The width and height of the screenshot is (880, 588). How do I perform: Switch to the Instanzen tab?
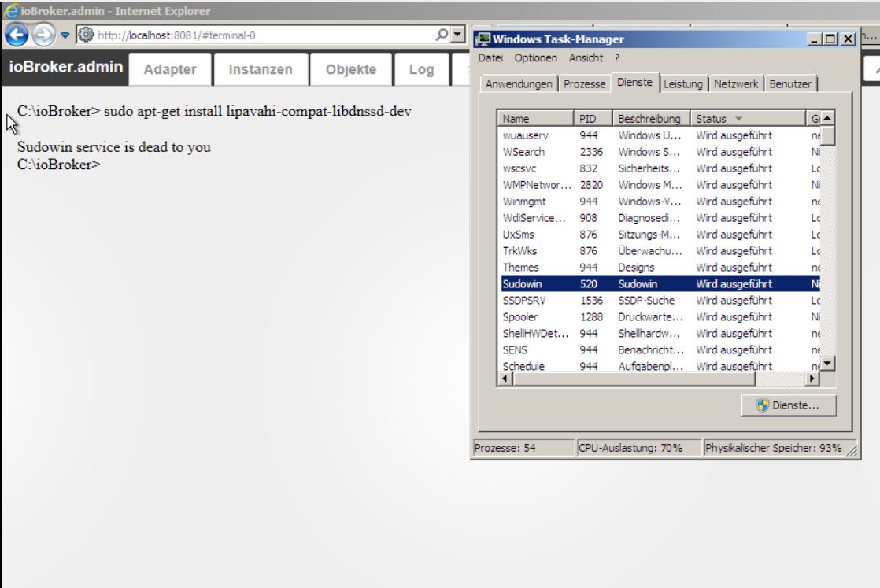pyautogui.click(x=261, y=69)
